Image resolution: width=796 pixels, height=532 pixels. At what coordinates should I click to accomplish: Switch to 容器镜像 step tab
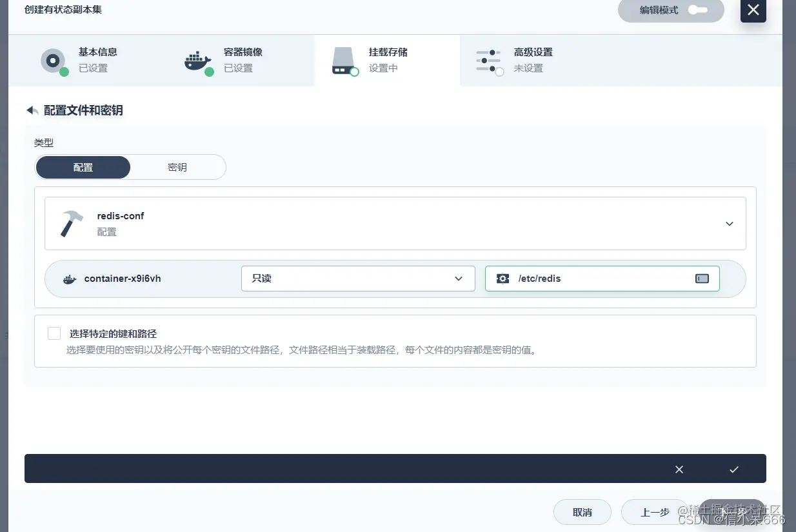tap(242, 60)
